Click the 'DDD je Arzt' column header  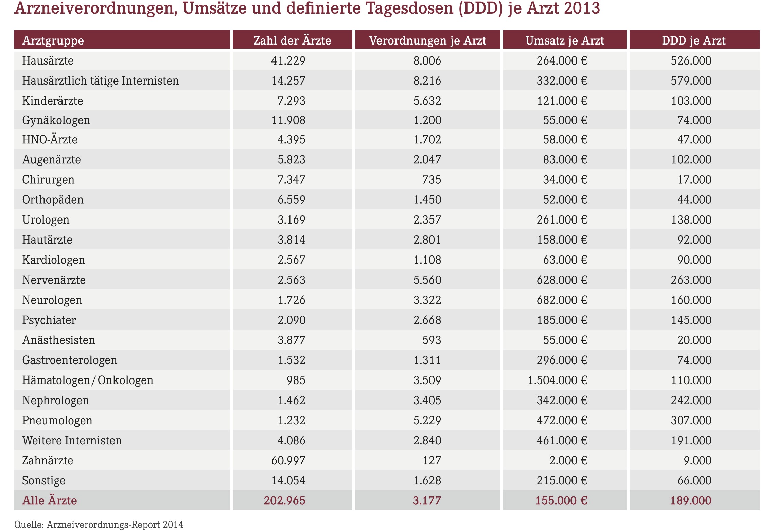coord(694,40)
